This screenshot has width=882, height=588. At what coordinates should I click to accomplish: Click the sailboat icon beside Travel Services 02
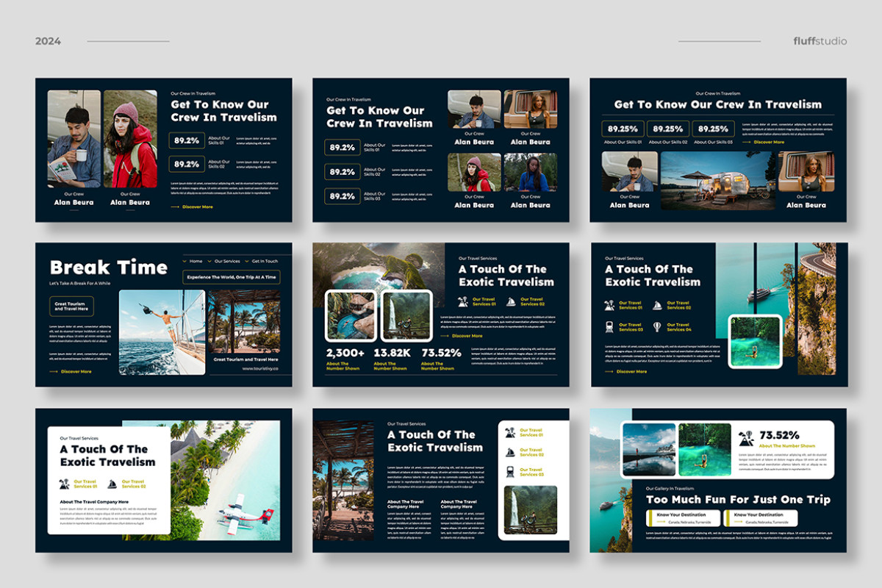(657, 304)
